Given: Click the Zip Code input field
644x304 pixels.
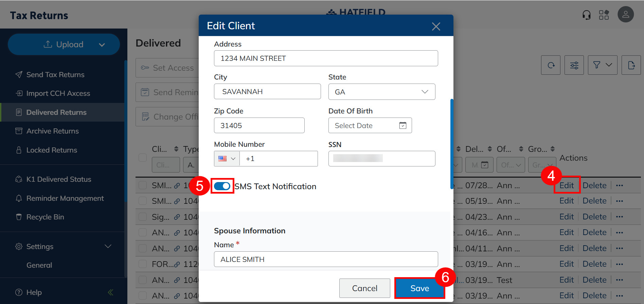Looking at the screenshot, I should pos(259,126).
